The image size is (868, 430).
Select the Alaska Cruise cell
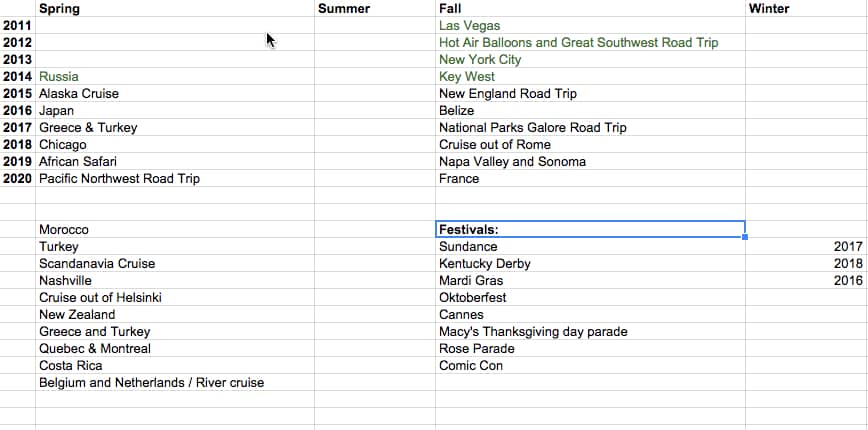click(x=175, y=94)
